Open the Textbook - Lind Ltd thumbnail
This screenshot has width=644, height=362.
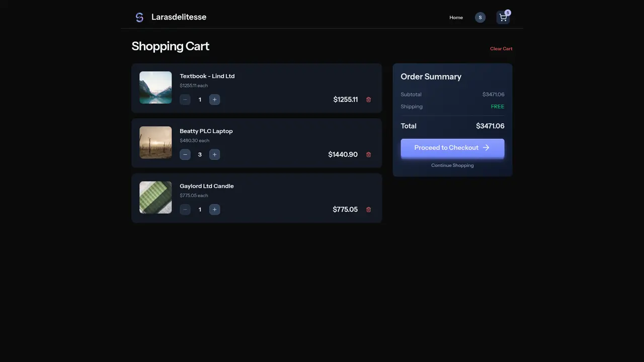pyautogui.click(x=155, y=87)
